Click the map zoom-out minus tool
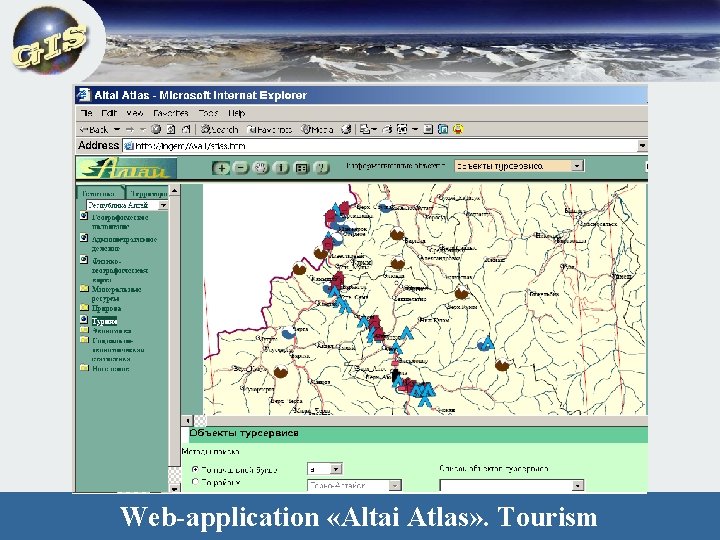 pos(241,168)
